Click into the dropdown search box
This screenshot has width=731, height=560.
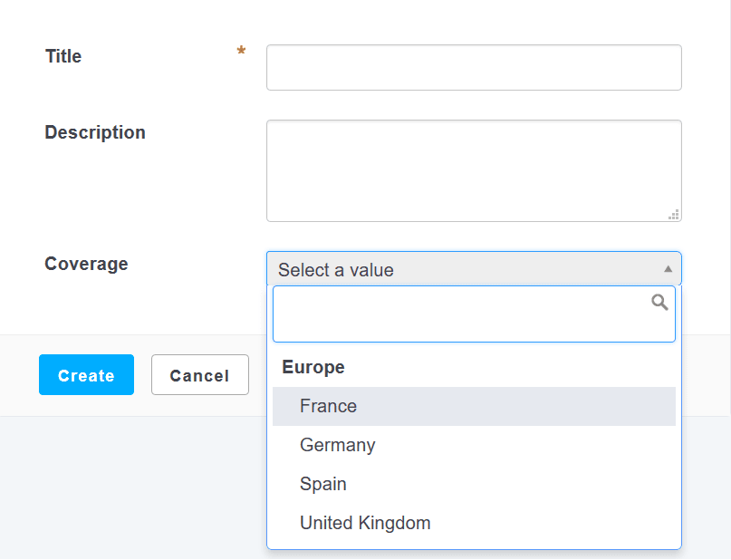point(474,314)
